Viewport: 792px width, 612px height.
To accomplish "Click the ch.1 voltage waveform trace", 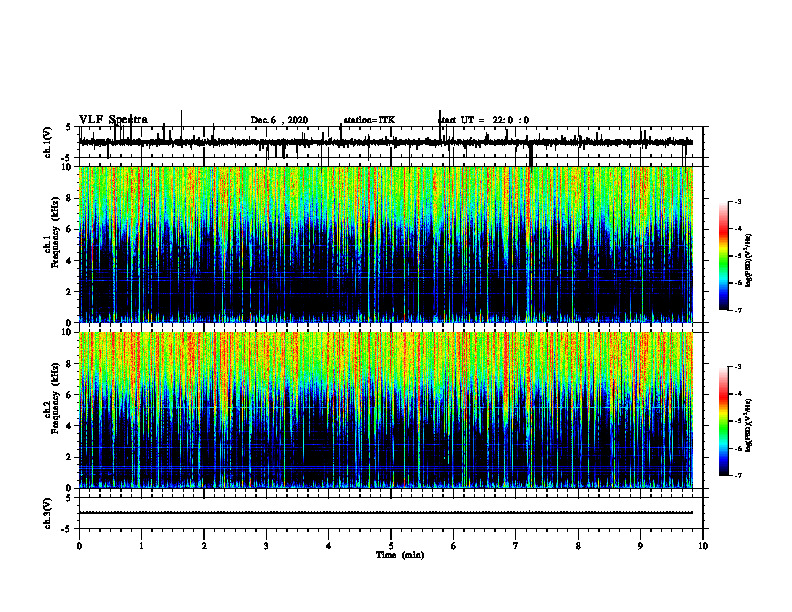I will (x=386, y=142).
